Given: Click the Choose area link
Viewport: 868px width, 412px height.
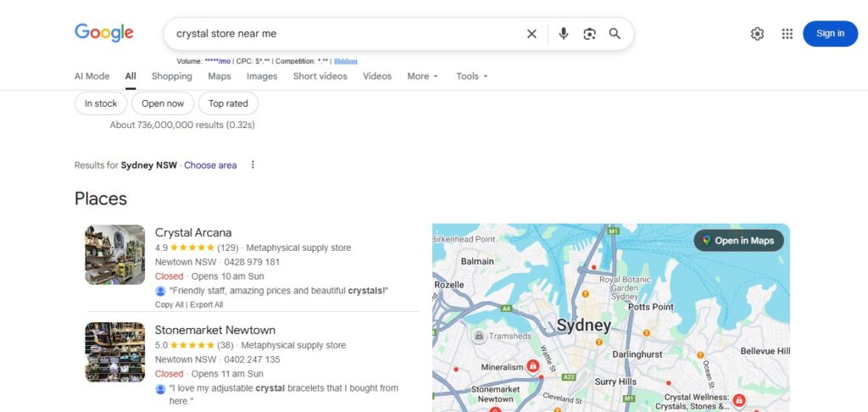Looking at the screenshot, I should [210, 165].
